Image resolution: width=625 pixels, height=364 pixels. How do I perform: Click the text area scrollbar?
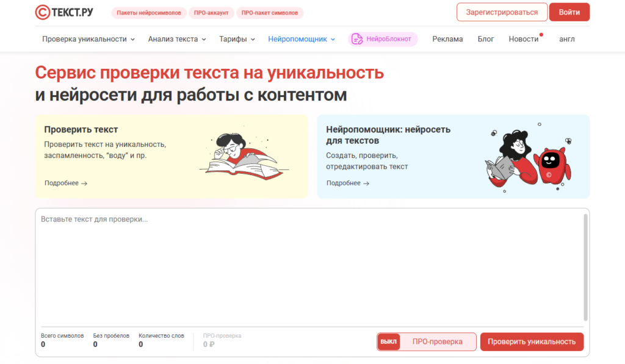(585, 267)
